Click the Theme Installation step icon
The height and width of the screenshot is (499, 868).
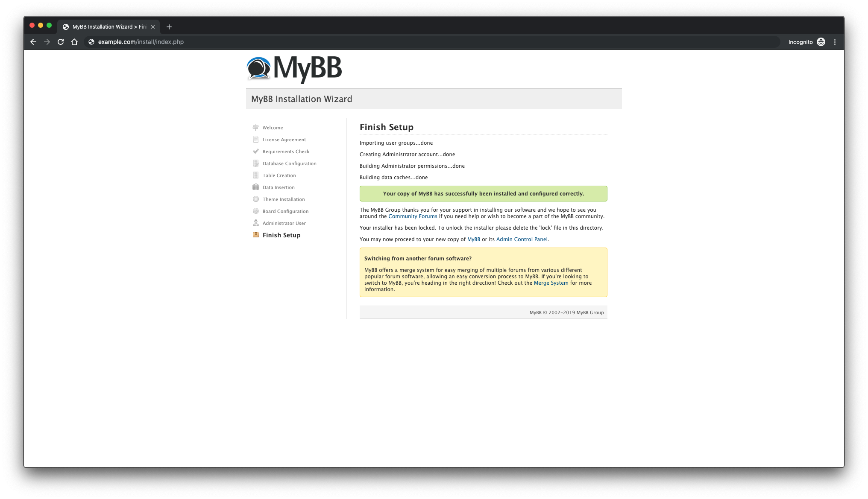tap(255, 199)
